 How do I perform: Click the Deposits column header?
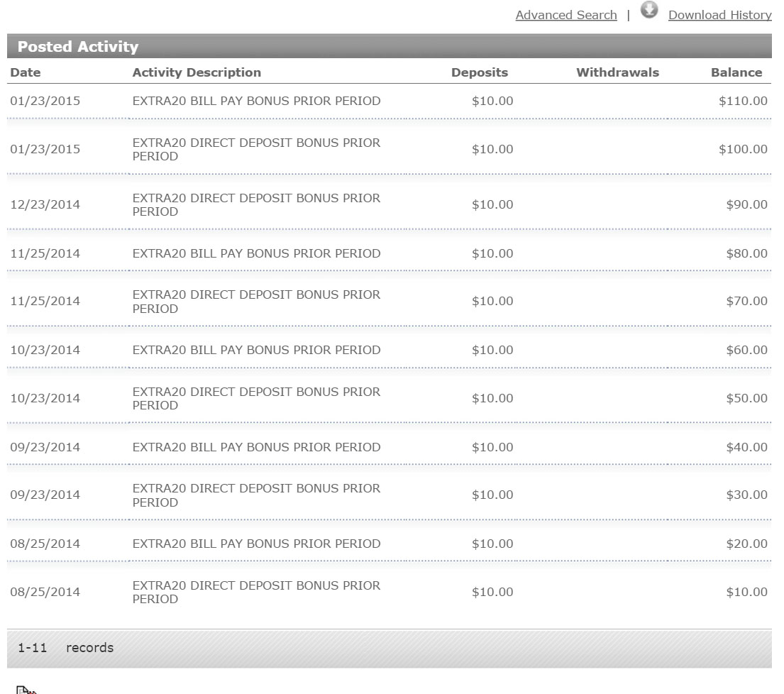(x=480, y=72)
